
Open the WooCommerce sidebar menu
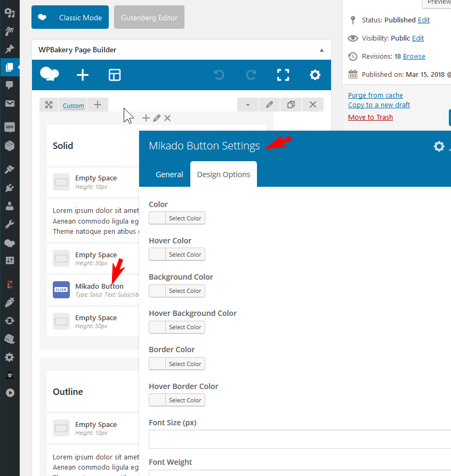[x=10, y=127]
